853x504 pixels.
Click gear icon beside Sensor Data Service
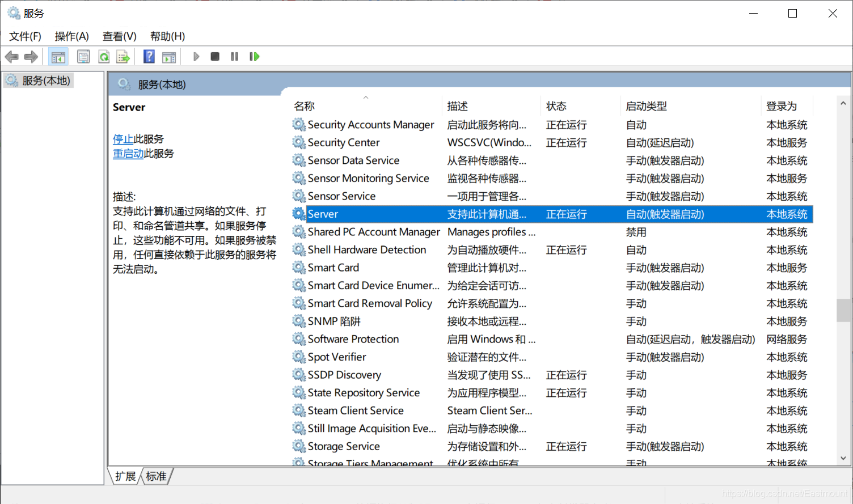tap(299, 160)
